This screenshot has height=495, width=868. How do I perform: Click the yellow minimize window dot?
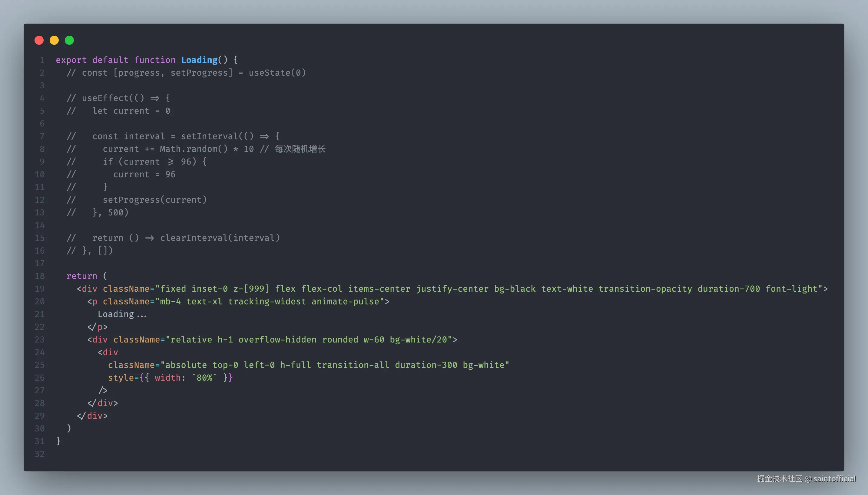point(54,41)
